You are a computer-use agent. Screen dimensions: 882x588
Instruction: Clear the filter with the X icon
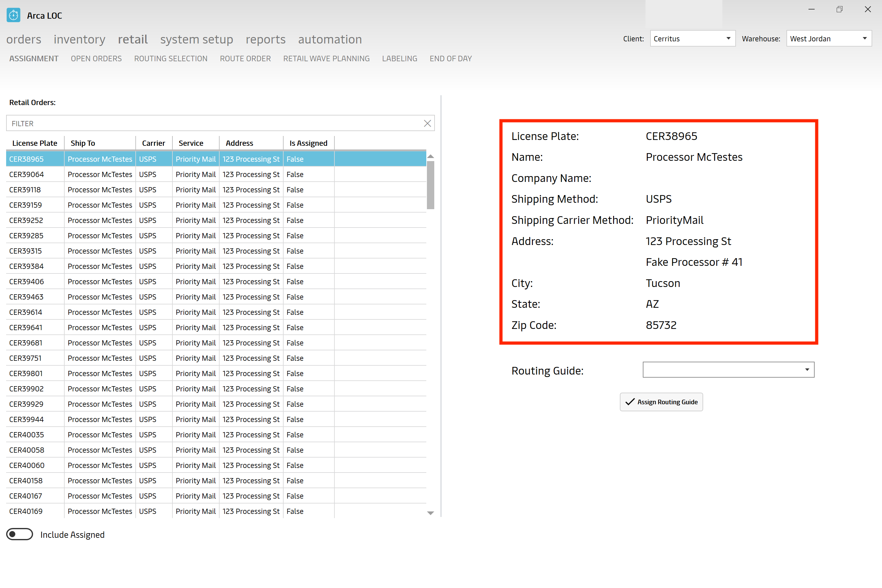pos(427,123)
